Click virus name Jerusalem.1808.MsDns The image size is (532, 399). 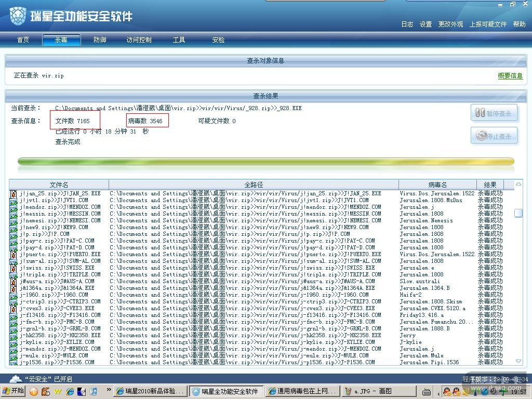coord(431,200)
